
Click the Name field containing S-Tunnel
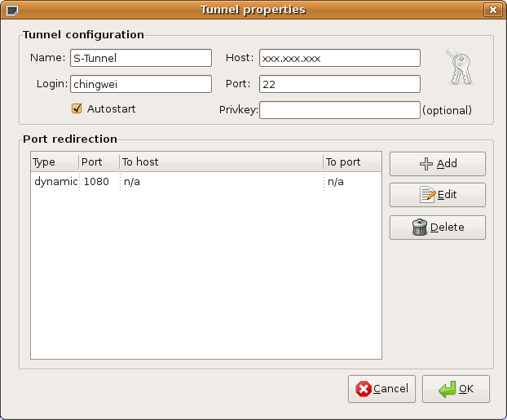pyautogui.click(x=141, y=58)
